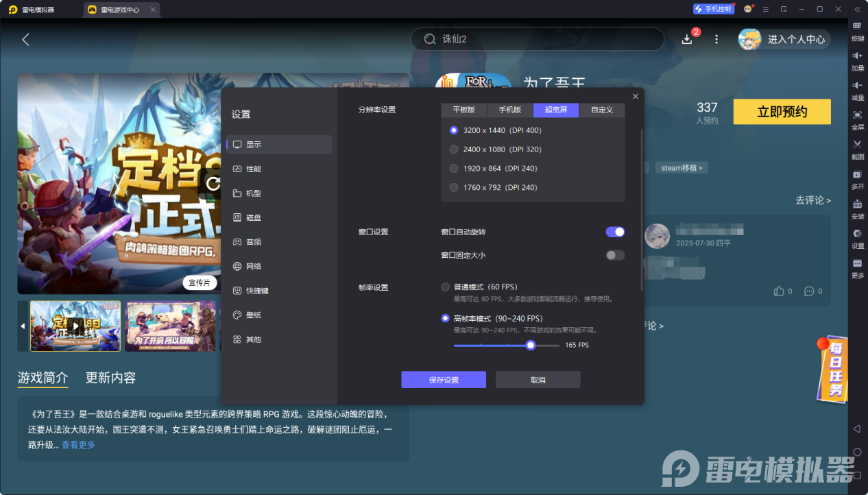
Task: Enable the 窗口固定大小 toggle
Action: coord(615,255)
